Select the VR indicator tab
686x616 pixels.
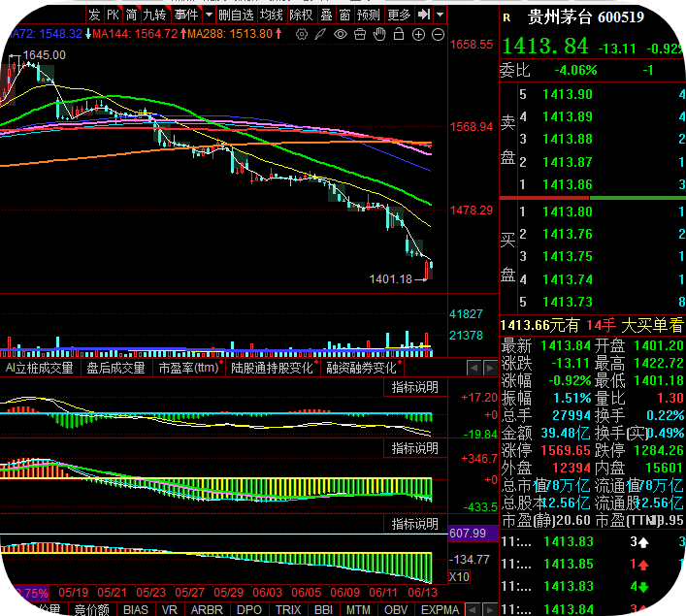(170, 609)
